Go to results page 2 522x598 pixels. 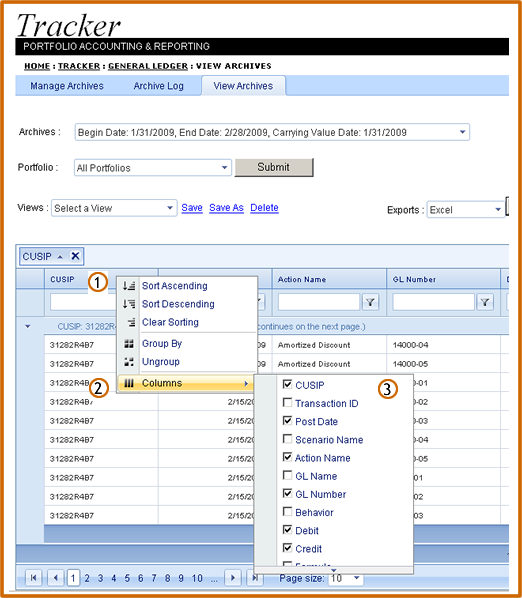87,578
